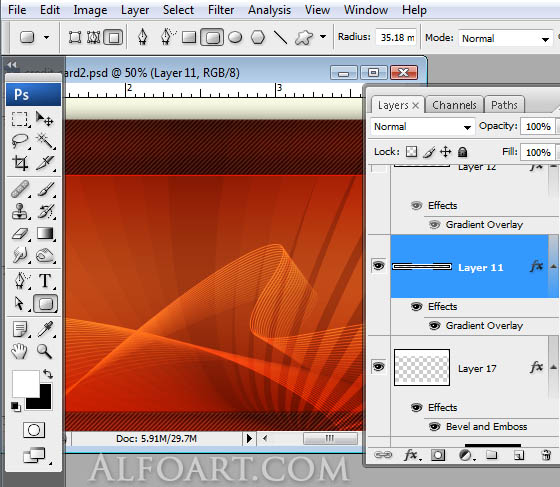The image size is (560, 487).
Task: Select the Line shape tool option
Action: (x=280, y=37)
